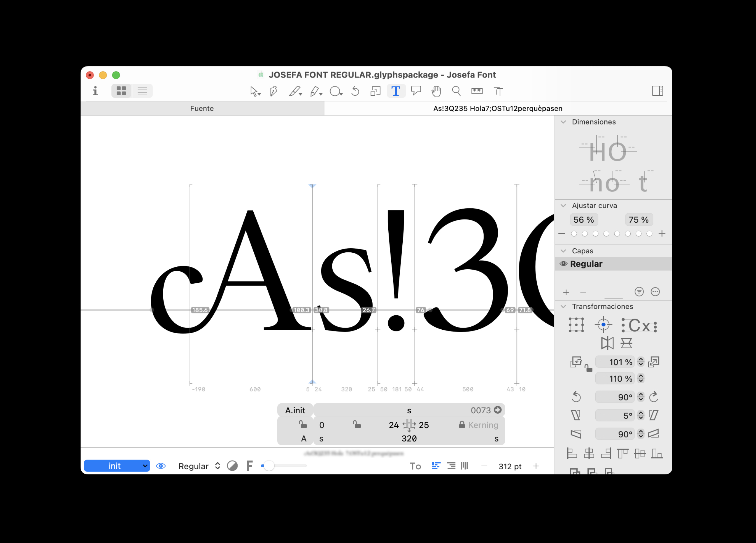Click the flip horizontal mirror icon
This screenshot has width=756, height=543.
(x=607, y=343)
